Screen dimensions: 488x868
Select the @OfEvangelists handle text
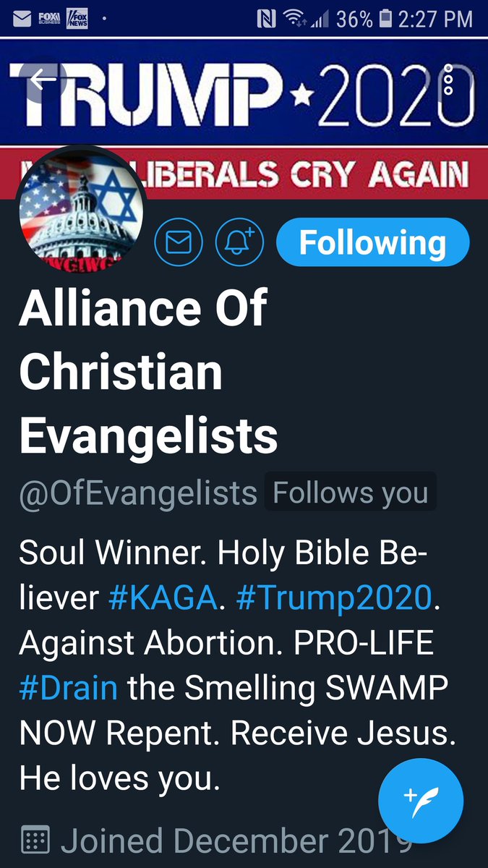click(138, 494)
